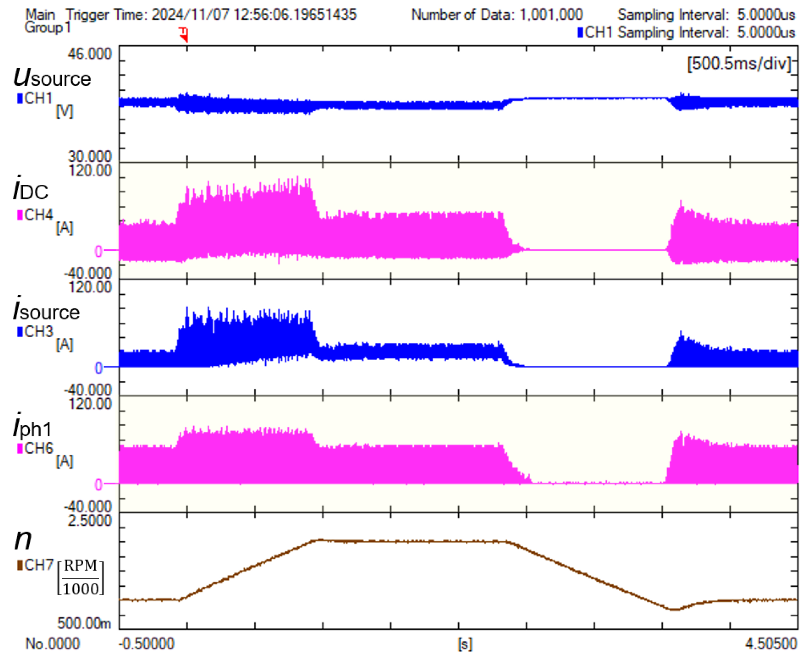Click the i ph1 channel label
The image size is (812, 662).
pos(32,427)
